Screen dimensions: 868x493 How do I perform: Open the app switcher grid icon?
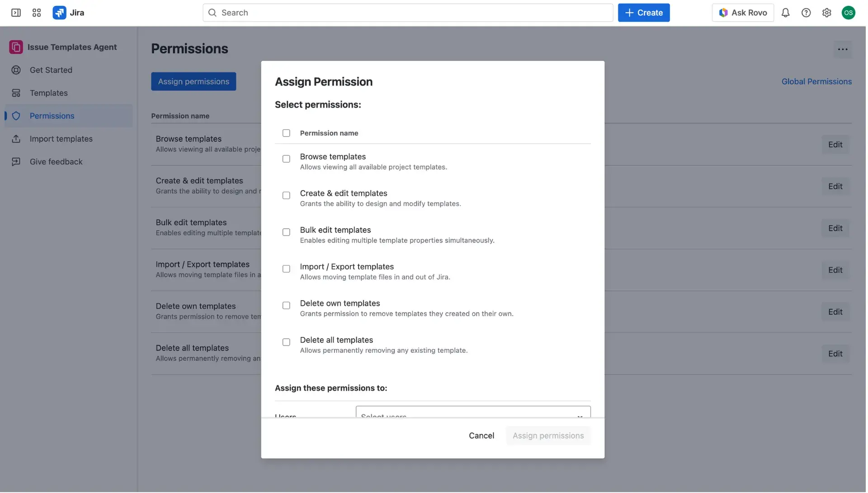(x=37, y=13)
